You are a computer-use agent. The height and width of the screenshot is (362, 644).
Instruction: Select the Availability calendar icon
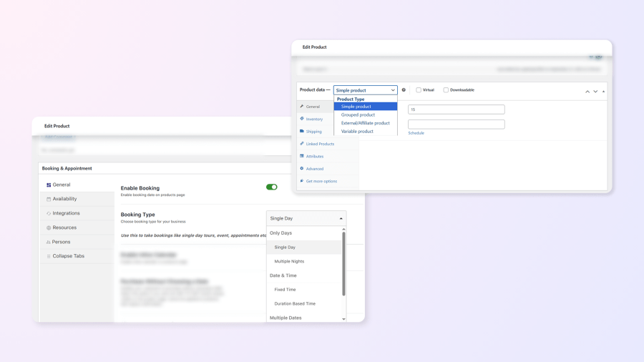tap(49, 199)
